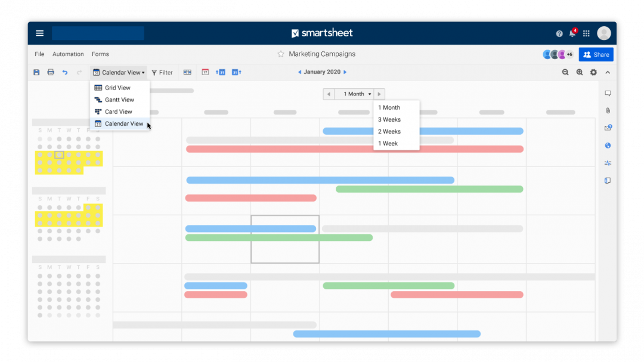
Task: Undo the last action
Action: click(x=65, y=72)
